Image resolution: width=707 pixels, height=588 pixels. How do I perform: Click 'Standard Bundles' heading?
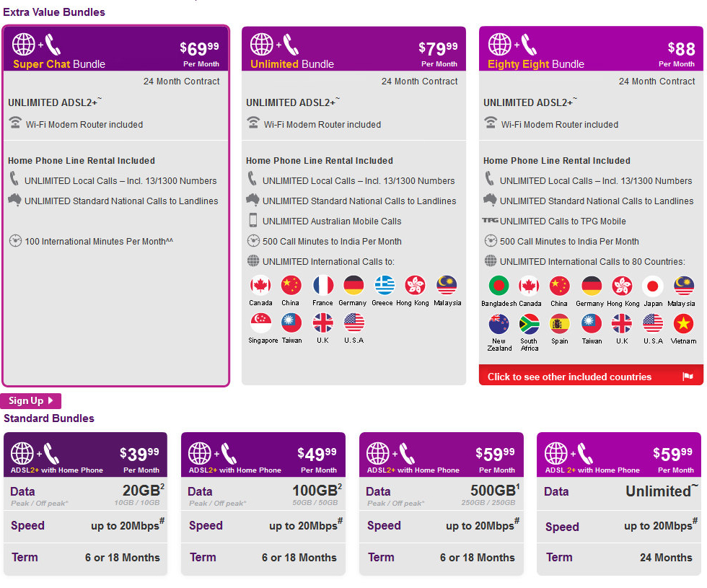[x=49, y=418]
